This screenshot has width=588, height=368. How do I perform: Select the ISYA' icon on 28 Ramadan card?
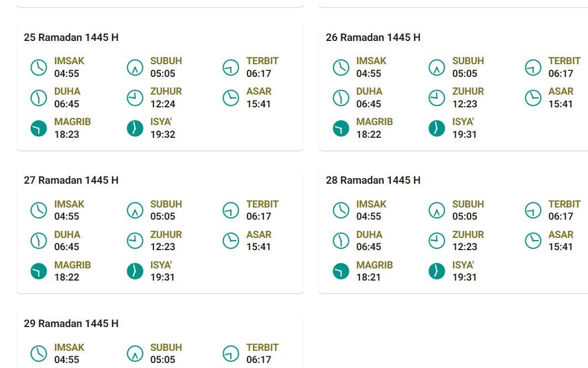tap(437, 271)
